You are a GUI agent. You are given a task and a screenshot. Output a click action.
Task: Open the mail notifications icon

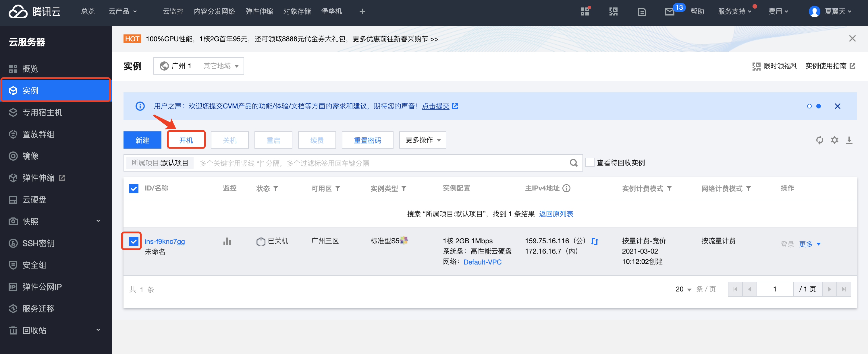670,12
